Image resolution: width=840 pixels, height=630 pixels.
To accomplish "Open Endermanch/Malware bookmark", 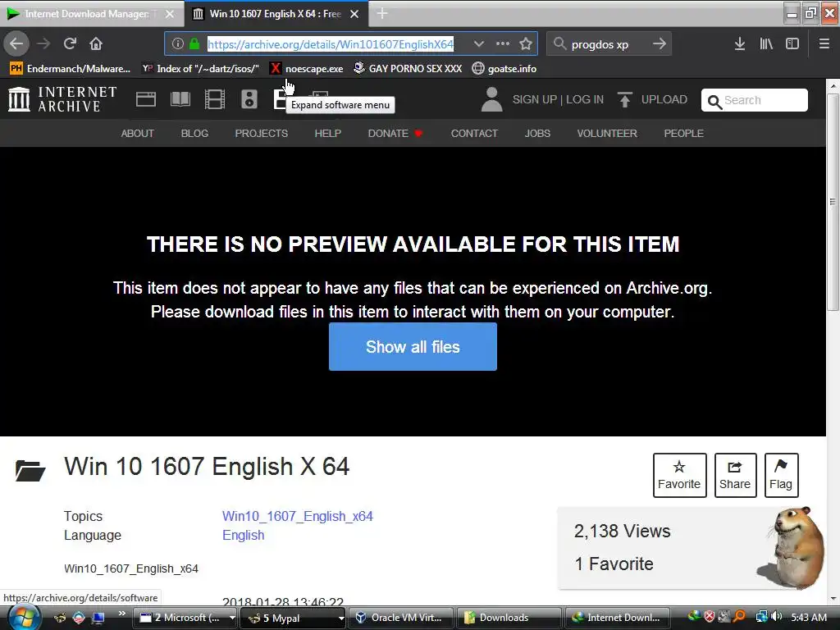I will (x=71, y=69).
